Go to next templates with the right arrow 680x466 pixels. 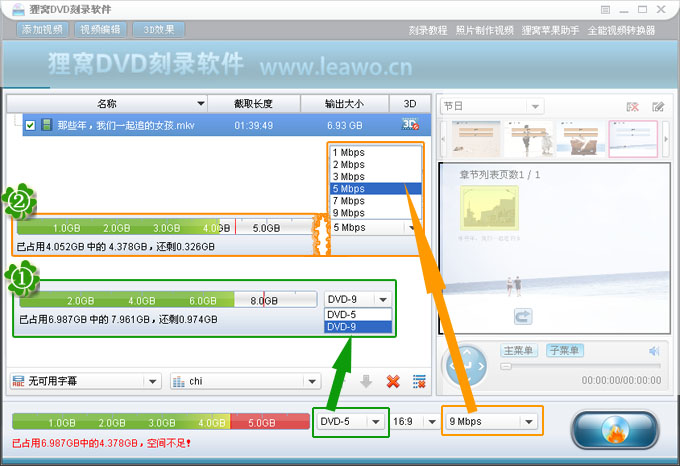(666, 139)
